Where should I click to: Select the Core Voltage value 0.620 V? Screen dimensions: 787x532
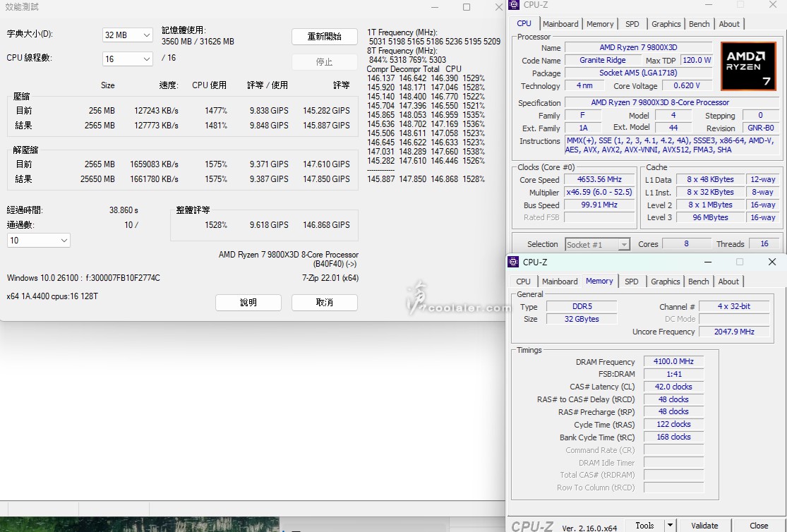(687, 86)
